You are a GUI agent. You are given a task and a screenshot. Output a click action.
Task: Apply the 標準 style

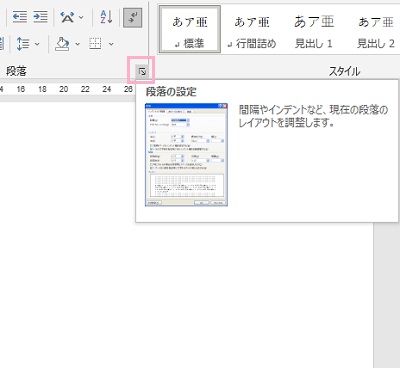click(x=190, y=30)
